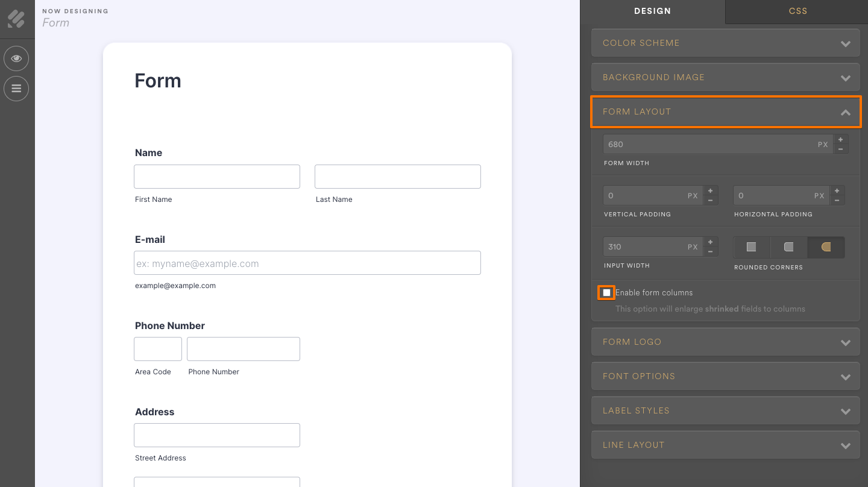Expand the Color Scheme section
The width and height of the screenshot is (868, 487).
725,43
